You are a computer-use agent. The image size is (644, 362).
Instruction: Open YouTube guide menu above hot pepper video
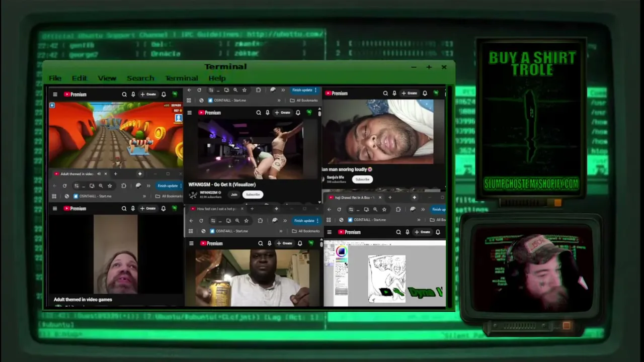191,243
